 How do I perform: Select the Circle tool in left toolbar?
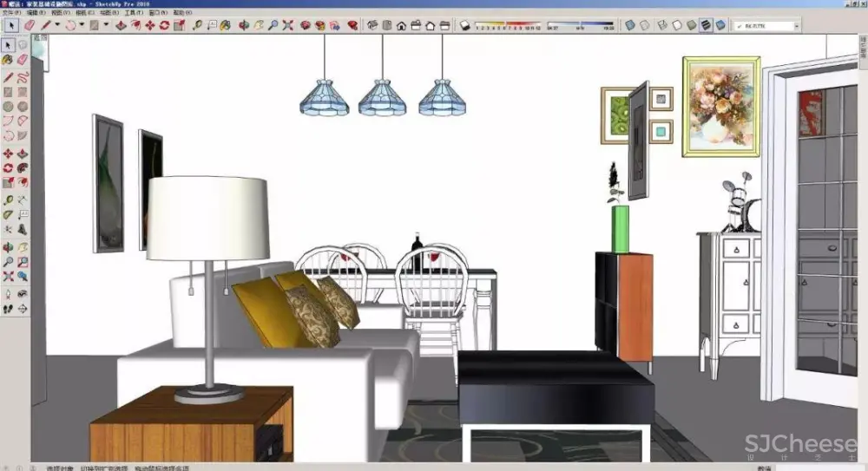(x=9, y=108)
